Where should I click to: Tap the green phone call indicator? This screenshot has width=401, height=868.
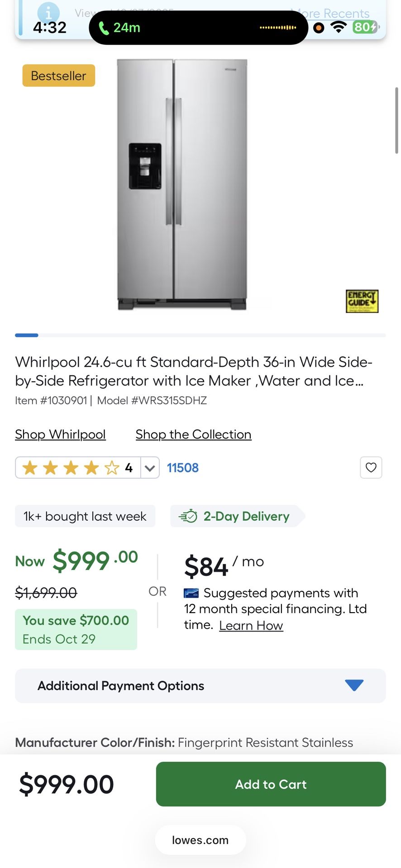pyautogui.click(x=104, y=28)
